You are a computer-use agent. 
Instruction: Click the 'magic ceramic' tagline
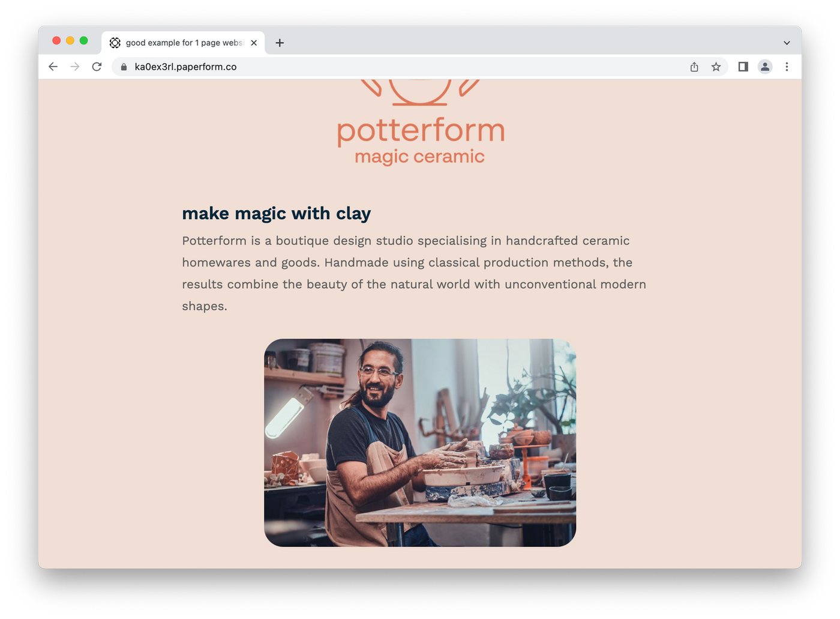[419, 157]
